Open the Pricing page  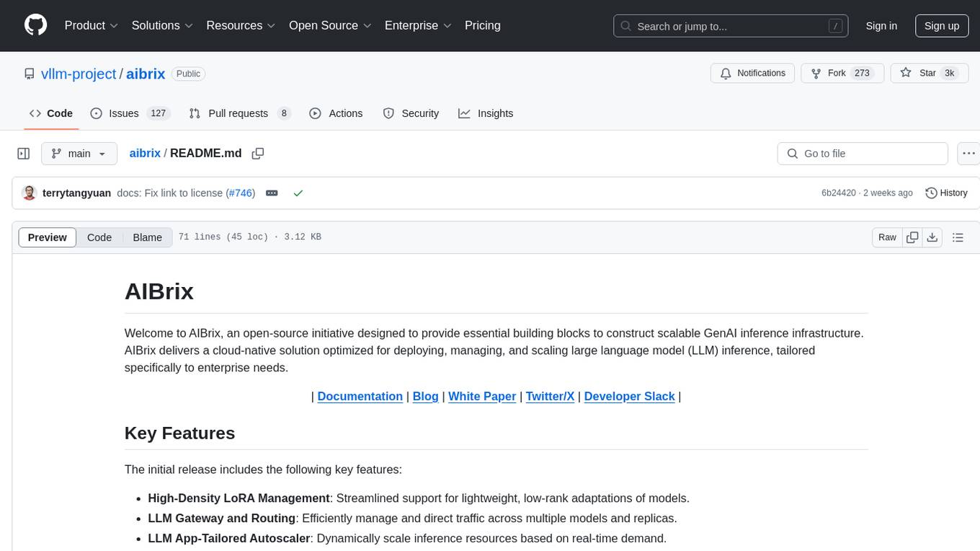(483, 25)
